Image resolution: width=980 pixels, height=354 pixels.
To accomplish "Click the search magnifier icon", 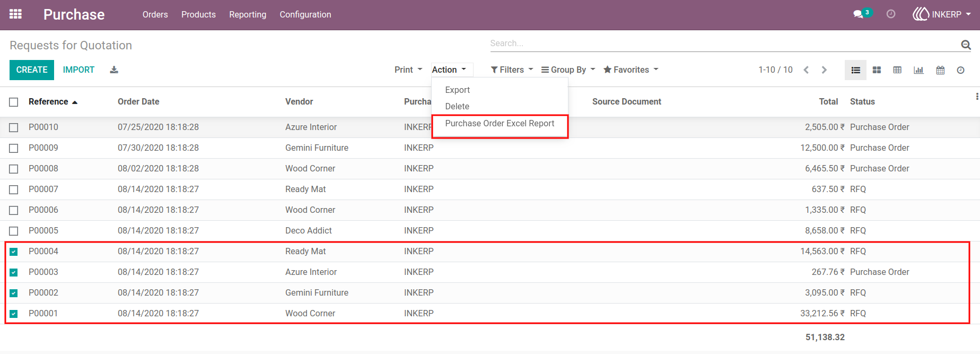I will 966,45.
